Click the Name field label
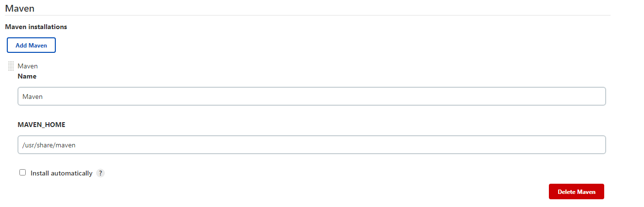Viewport: 644px width, 207px height. click(x=27, y=76)
